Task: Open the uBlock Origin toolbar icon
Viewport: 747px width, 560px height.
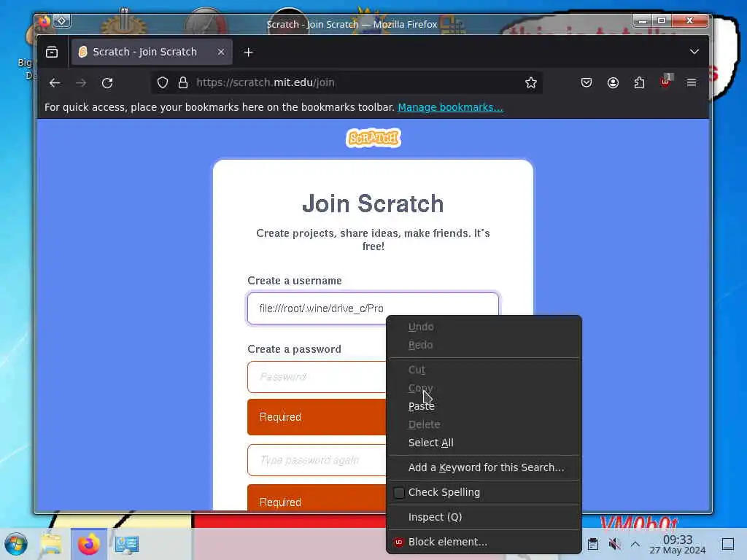Action: tap(665, 82)
